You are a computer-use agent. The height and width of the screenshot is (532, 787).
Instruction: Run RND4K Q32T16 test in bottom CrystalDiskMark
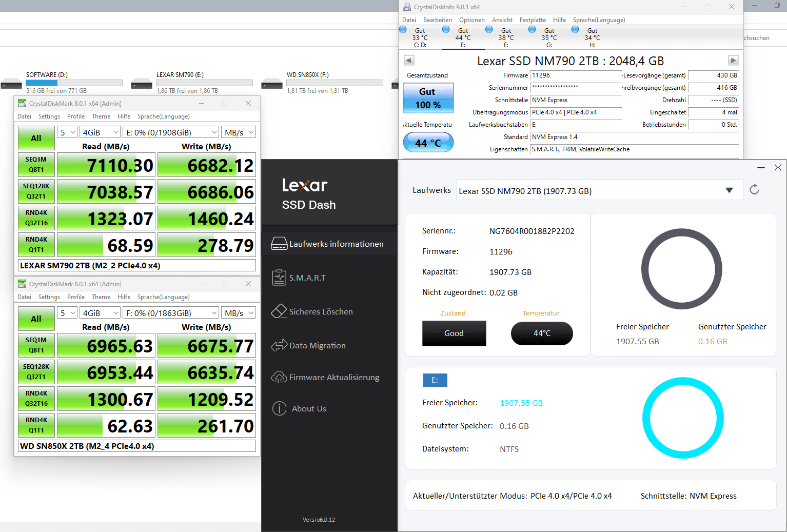[x=36, y=399]
